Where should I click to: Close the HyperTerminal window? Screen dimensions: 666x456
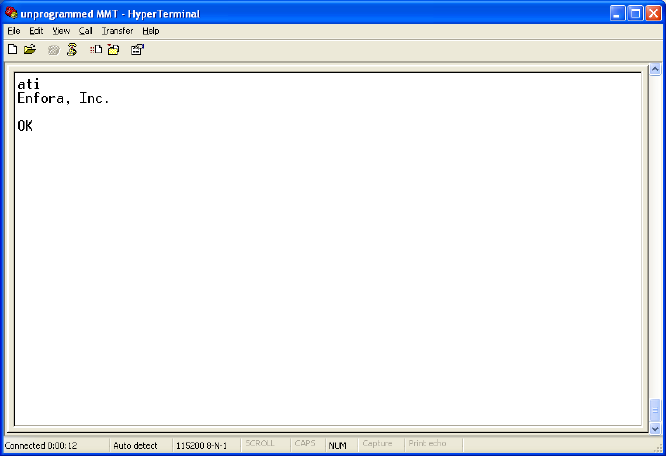coord(653,14)
